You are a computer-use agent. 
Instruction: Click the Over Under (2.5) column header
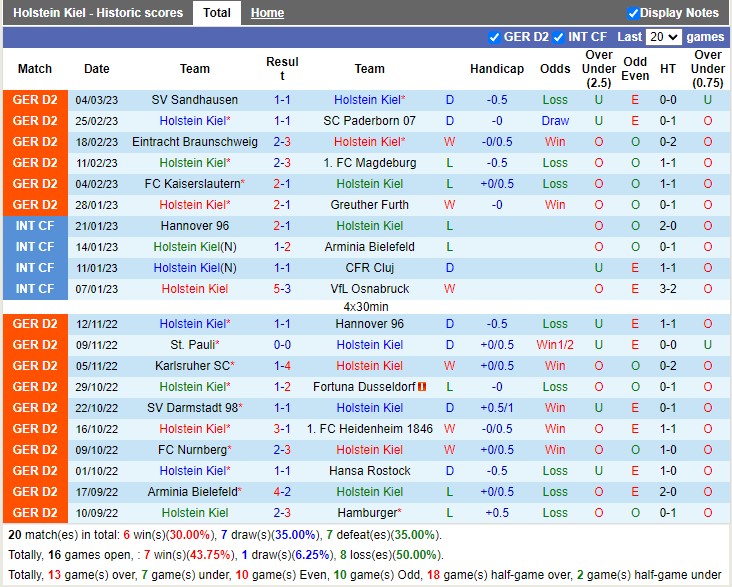598,69
